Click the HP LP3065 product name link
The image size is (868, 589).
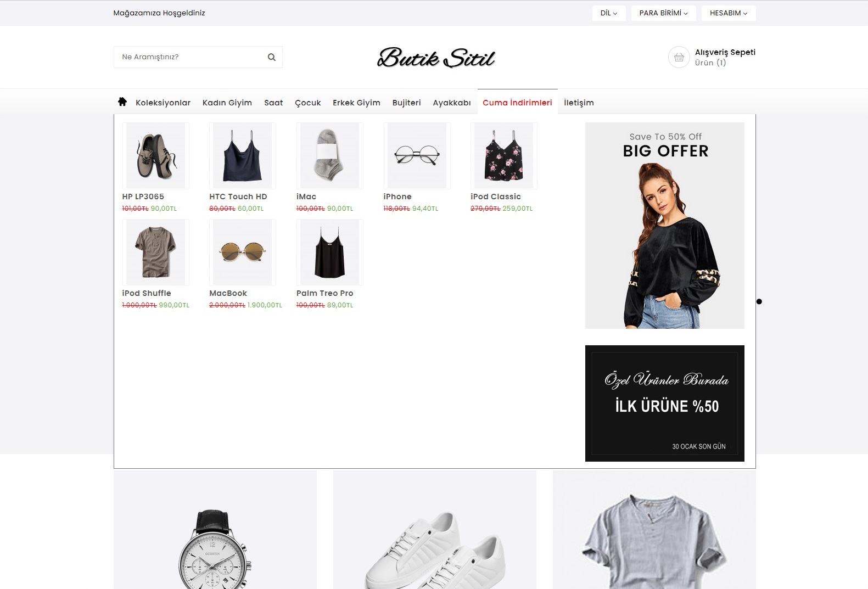point(143,197)
